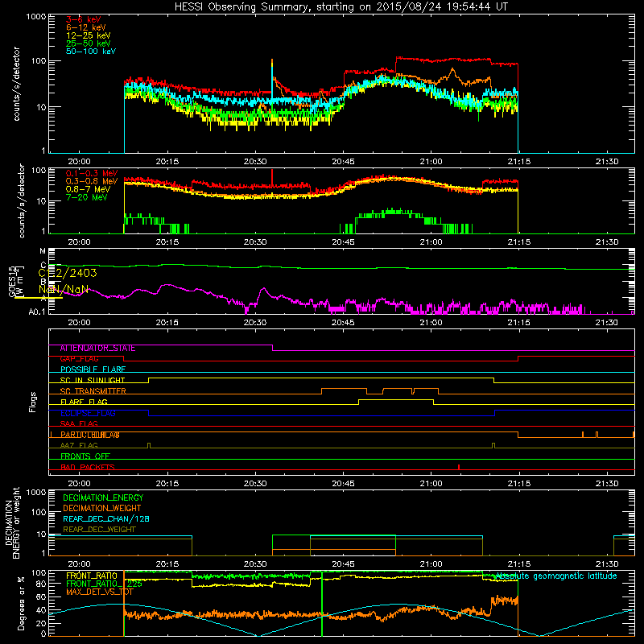Click the ATTENUATOR_STATE flag label
The width and height of the screenshot is (644, 644).
(97, 349)
